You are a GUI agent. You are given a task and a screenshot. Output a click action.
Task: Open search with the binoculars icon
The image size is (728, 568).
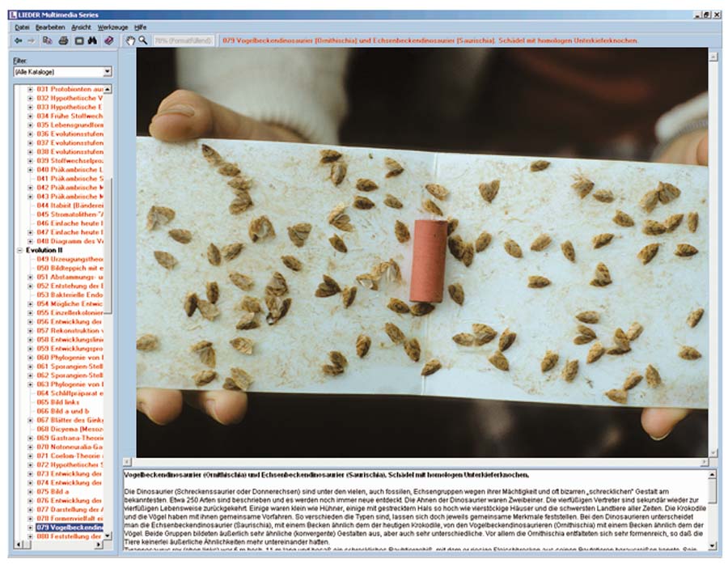pos(92,40)
